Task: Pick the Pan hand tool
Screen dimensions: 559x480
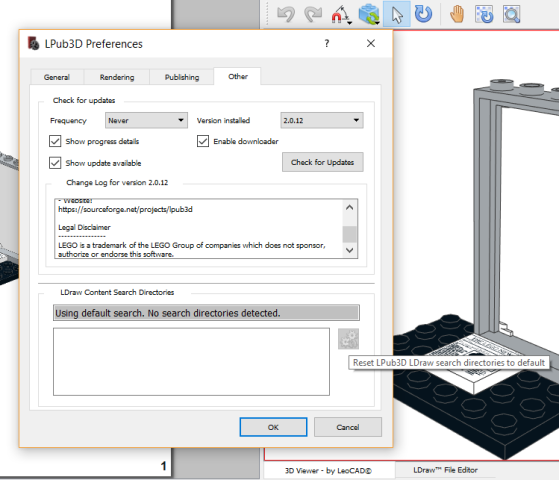Action: click(457, 14)
